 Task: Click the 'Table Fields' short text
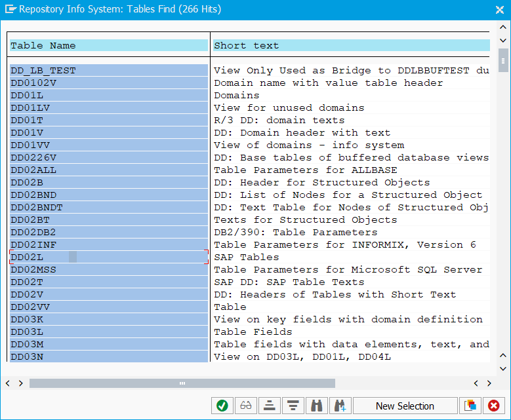pos(253,332)
